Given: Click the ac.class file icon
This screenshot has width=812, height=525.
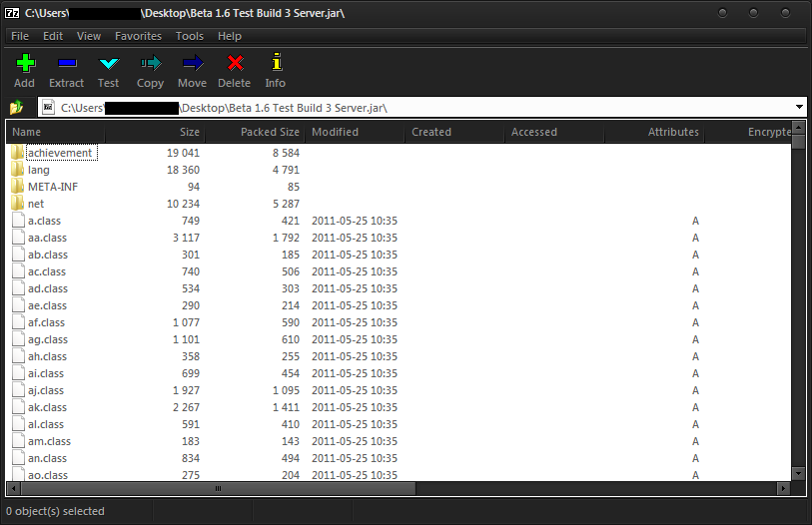Looking at the screenshot, I should click(x=19, y=271).
